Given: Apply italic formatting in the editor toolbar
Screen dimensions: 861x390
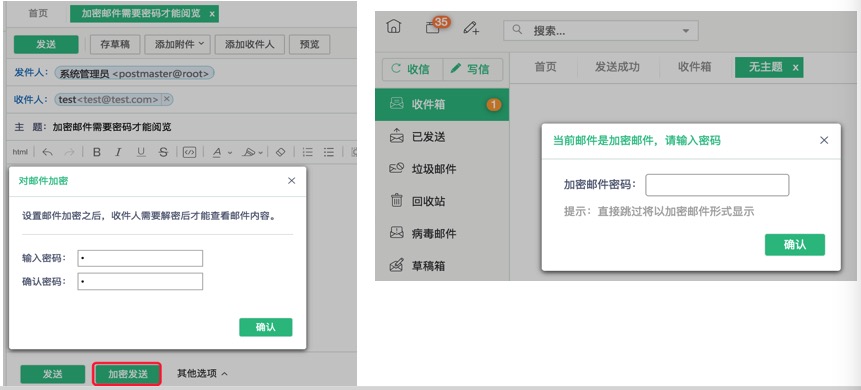Looking at the screenshot, I should [118, 152].
